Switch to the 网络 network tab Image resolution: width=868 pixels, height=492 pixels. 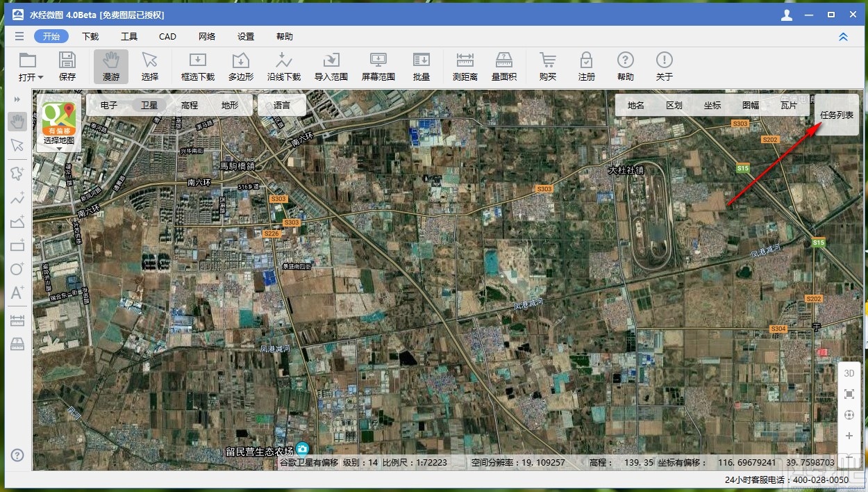click(206, 37)
